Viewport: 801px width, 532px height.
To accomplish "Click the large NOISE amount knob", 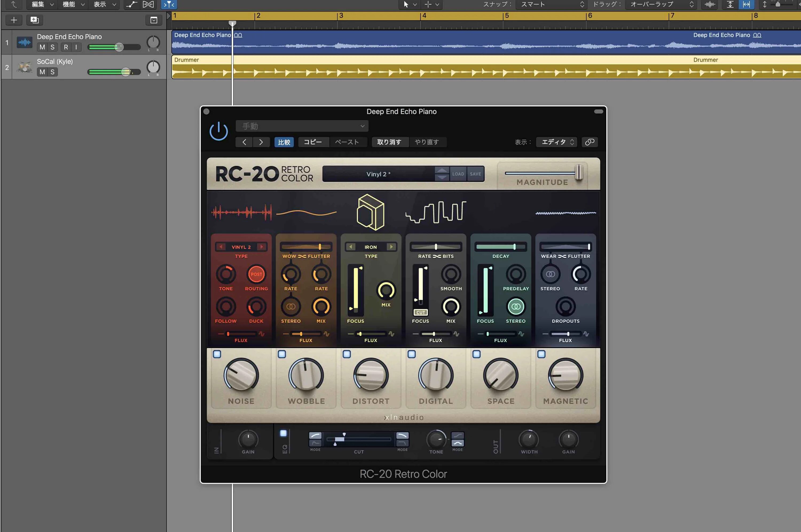I will (241, 375).
